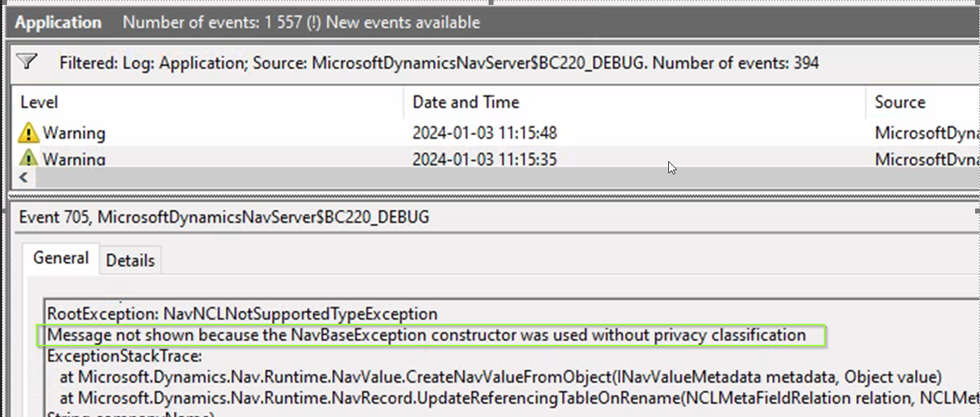The height and width of the screenshot is (417, 980).
Task: Click the highlighted 'Message not shown' line
Action: coord(426,335)
